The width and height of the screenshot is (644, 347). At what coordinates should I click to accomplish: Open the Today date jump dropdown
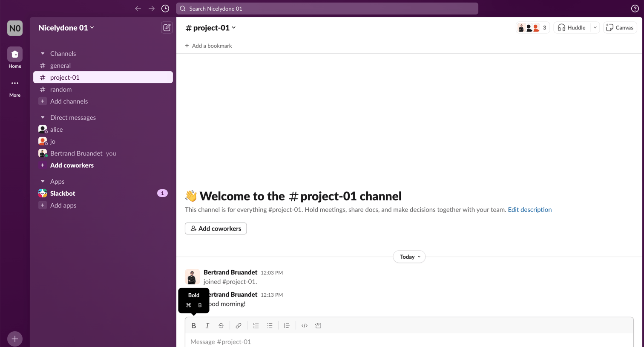[410, 257]
